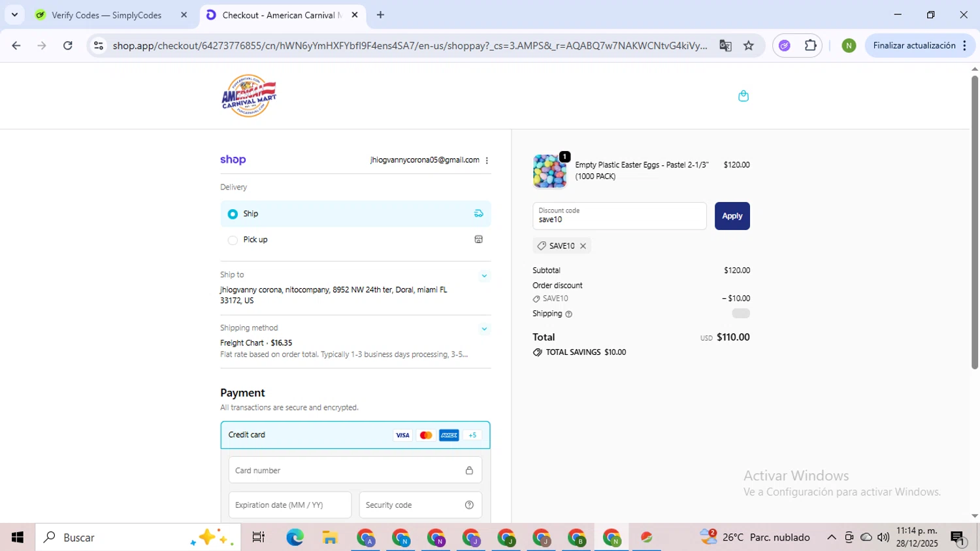Go back to the previous page
The height and width of the screenshot is (551, 980).
(x=16, y=46)
